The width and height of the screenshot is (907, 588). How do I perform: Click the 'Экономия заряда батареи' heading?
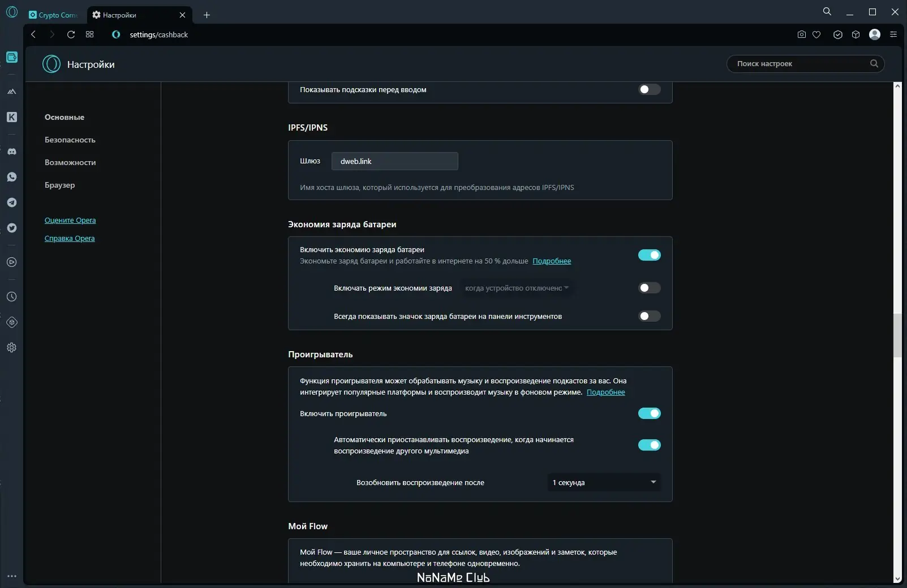[342, 224]
